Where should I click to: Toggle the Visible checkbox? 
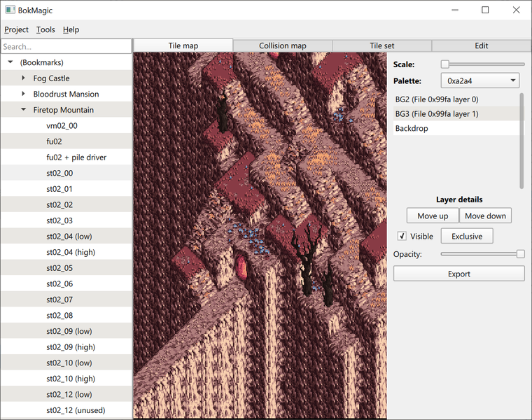click(x=402, y=236)
